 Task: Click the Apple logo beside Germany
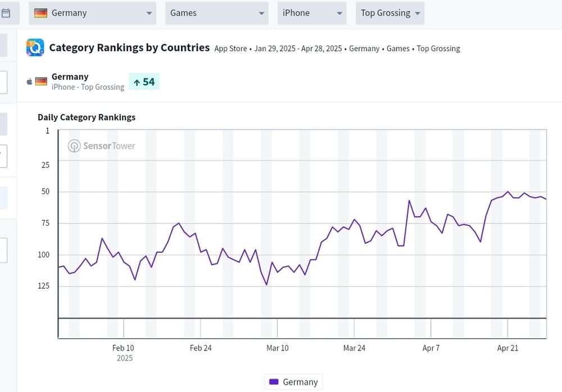[x=29, y=81]
